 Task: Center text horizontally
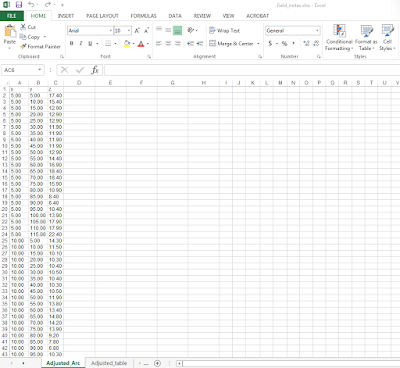click(x=168, y=43)
